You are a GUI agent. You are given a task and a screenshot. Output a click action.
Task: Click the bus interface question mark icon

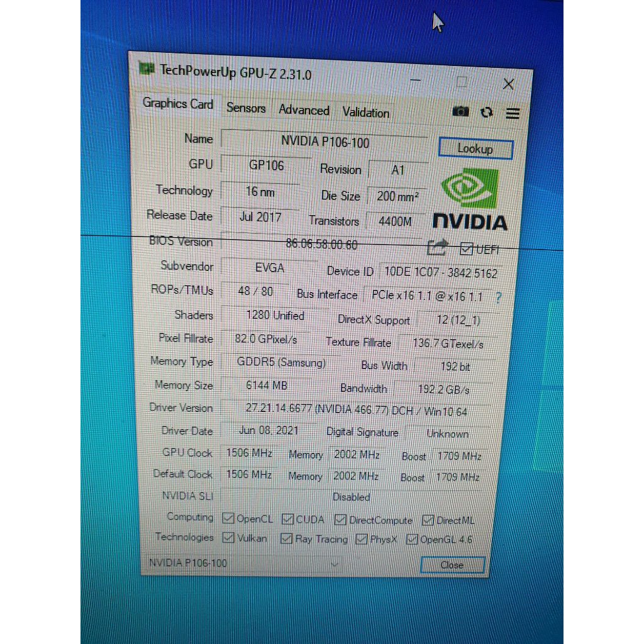pos(499,297)
